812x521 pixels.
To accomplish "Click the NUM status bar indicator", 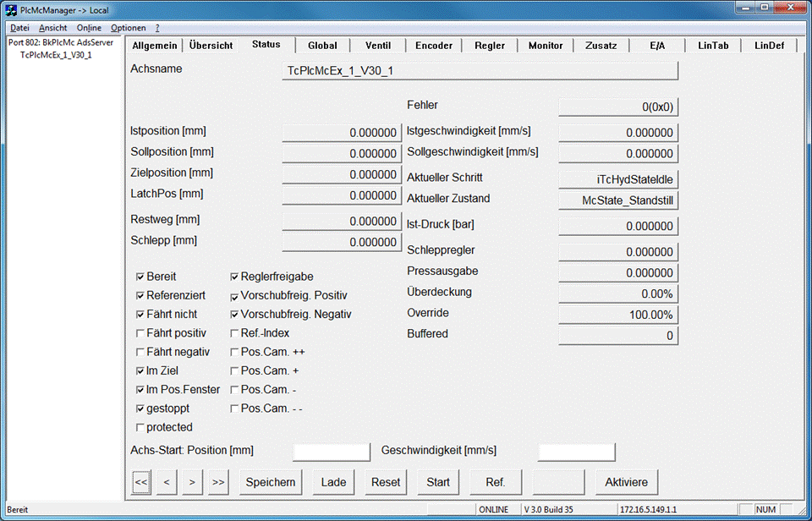I will tap(765, 510).
